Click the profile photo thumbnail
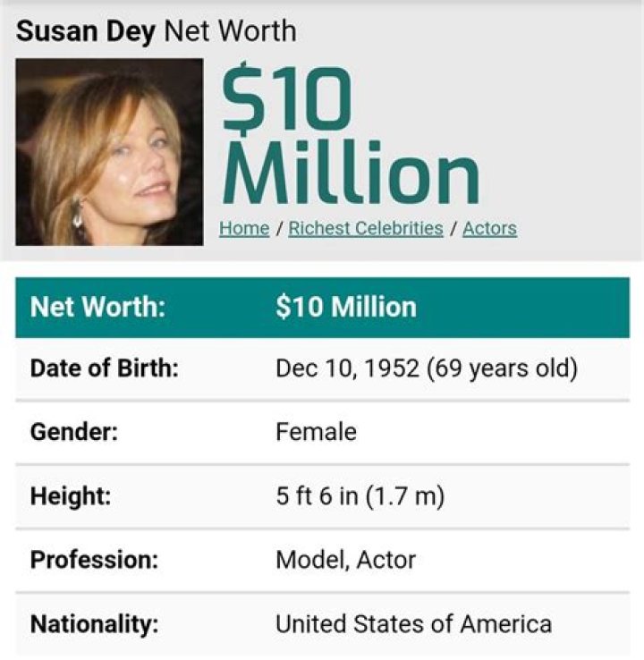The image size is (644, 660). click(109, 152)
